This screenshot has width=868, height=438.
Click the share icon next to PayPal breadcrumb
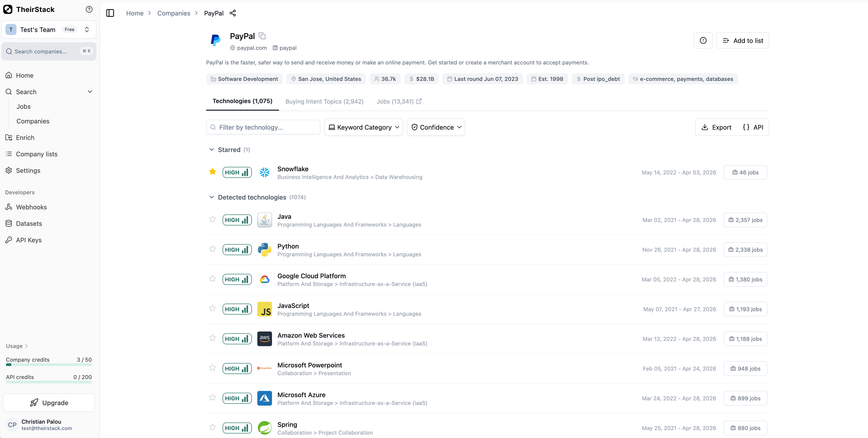(232, 13)
